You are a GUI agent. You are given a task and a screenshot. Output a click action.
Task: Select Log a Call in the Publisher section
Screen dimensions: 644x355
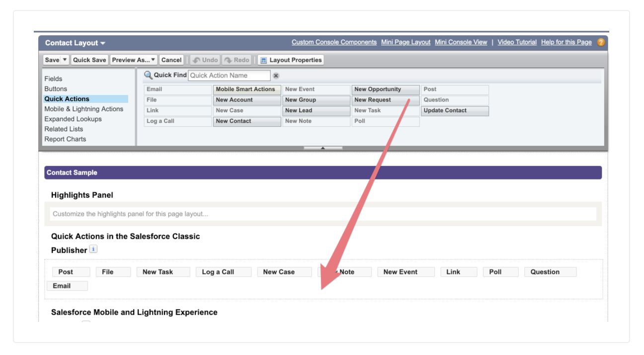[224, 272]
